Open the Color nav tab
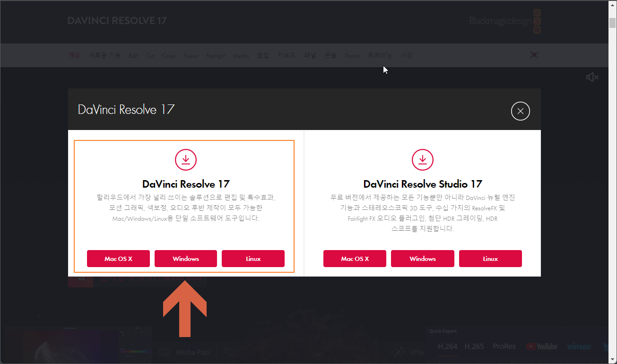The height and width of the screenshot is (364, 617). click(x=169, y=56)
